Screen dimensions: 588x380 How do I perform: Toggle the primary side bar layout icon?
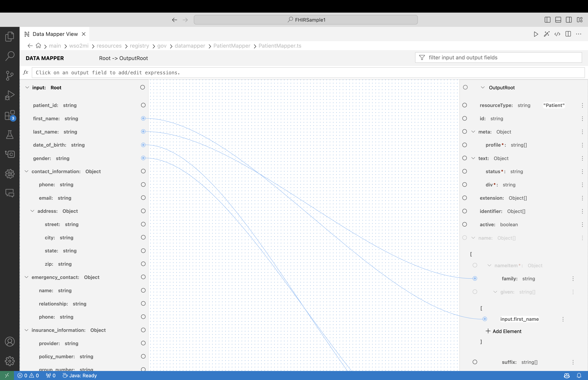[547, 20]
